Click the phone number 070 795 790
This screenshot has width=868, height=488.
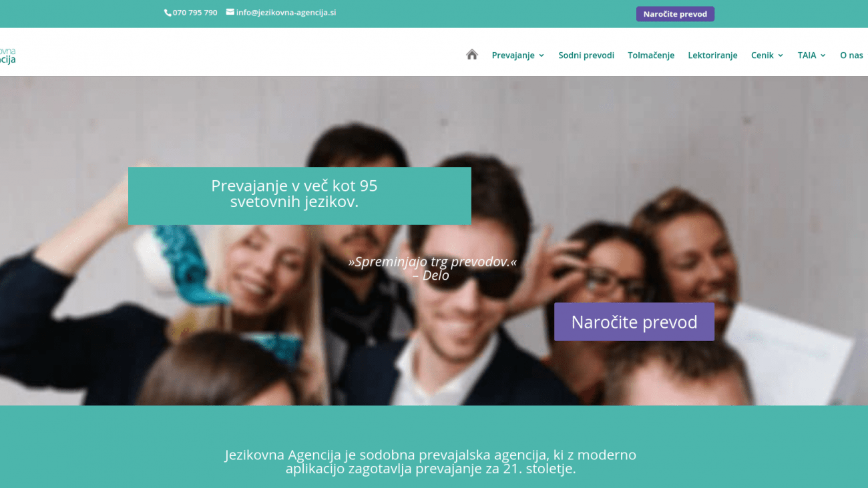point(195,13)
